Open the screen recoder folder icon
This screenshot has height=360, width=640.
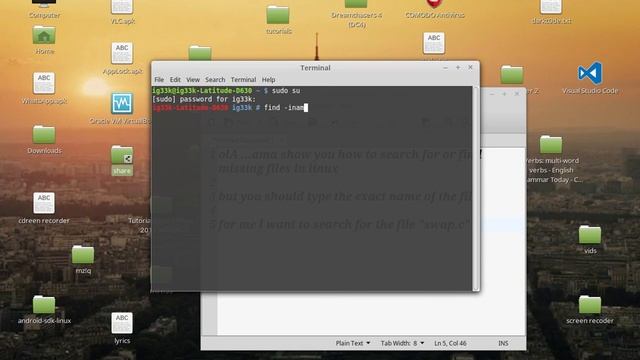(590, 304)
